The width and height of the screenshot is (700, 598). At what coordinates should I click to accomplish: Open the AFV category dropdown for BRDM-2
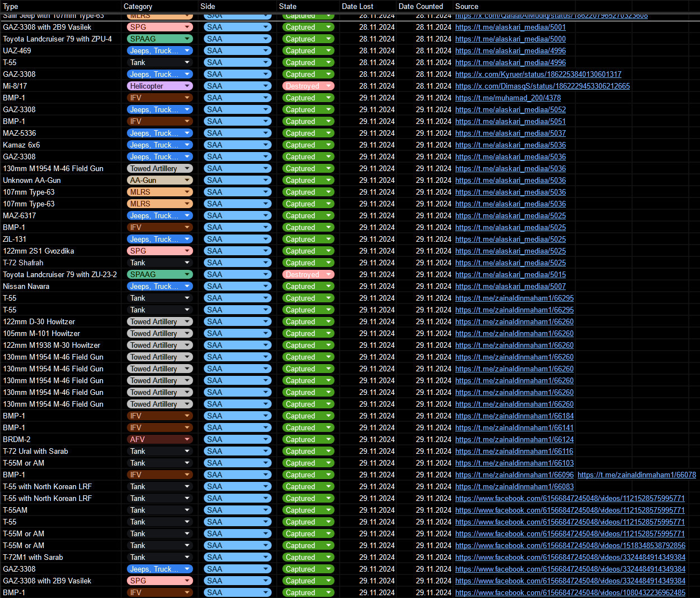160,439
